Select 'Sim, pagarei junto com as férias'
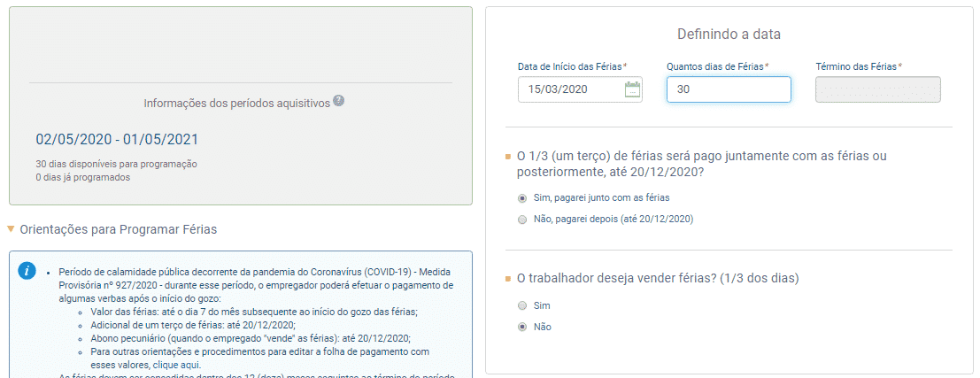Screen dimensions: 980x378 tap(522, 197)
